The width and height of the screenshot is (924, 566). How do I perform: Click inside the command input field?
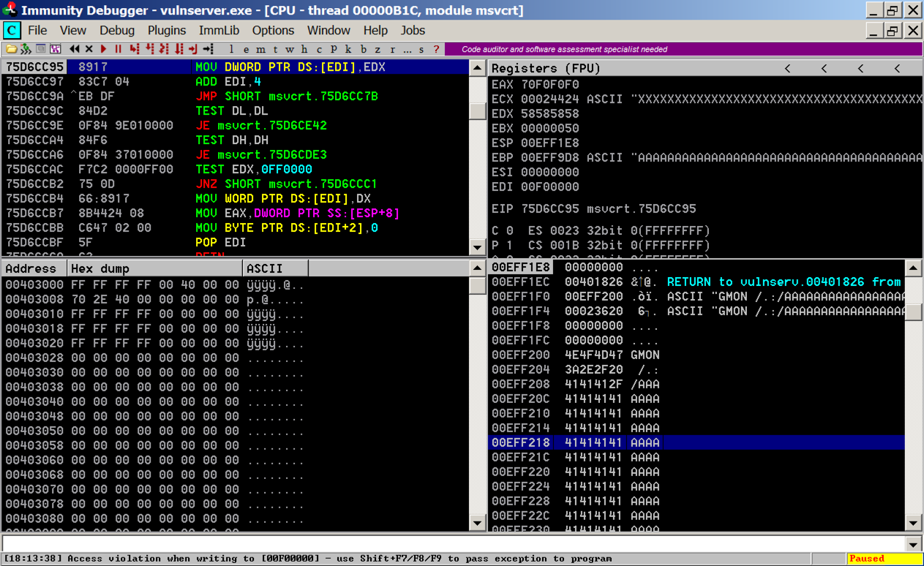[x=452, y=544]
